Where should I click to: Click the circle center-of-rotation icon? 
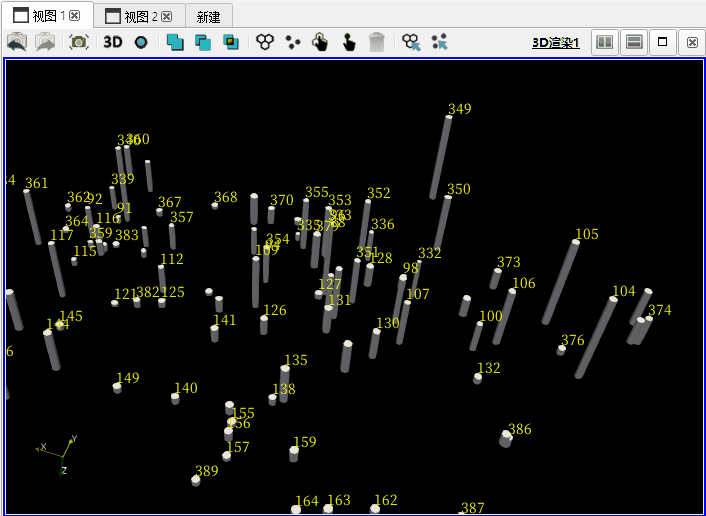[x=141, y=43]
